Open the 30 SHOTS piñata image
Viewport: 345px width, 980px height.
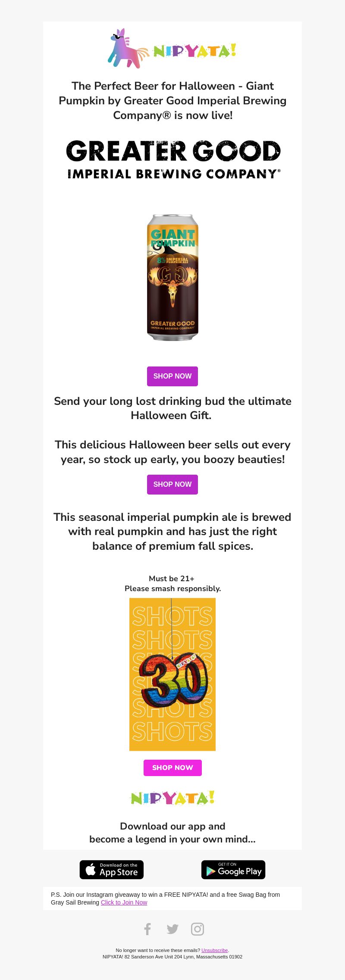(172, 674)
